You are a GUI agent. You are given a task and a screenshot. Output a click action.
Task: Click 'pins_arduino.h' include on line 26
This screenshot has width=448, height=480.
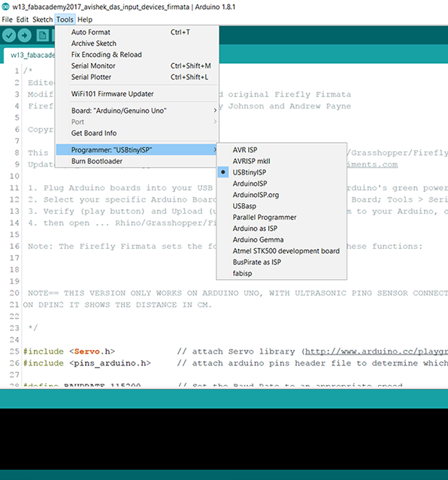pyautogui.click(x=110, y=363)
